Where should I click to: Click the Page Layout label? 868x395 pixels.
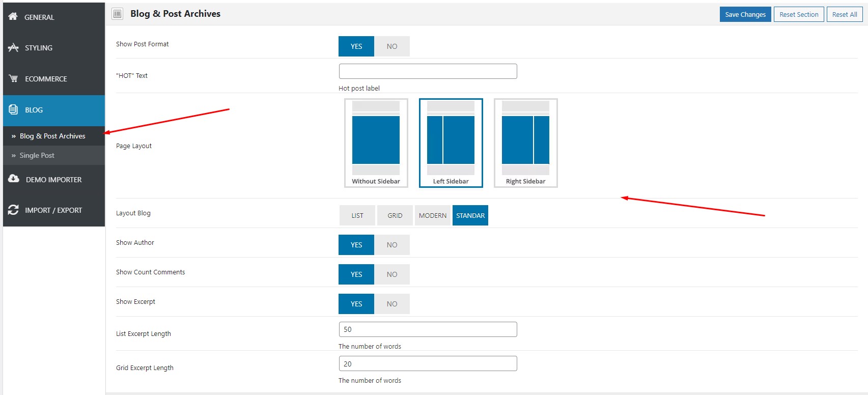coord(134,146)
